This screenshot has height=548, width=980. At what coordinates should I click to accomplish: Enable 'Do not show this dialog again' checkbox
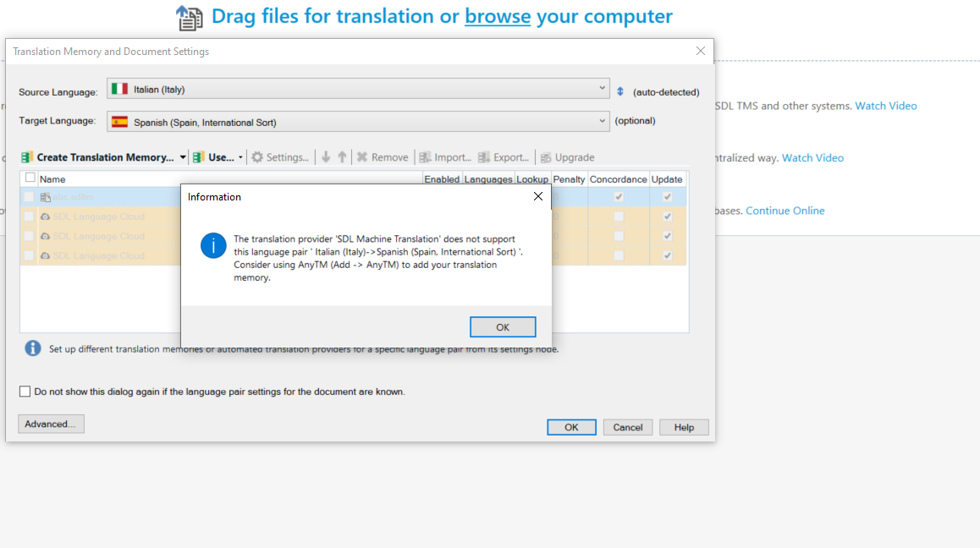25,392
